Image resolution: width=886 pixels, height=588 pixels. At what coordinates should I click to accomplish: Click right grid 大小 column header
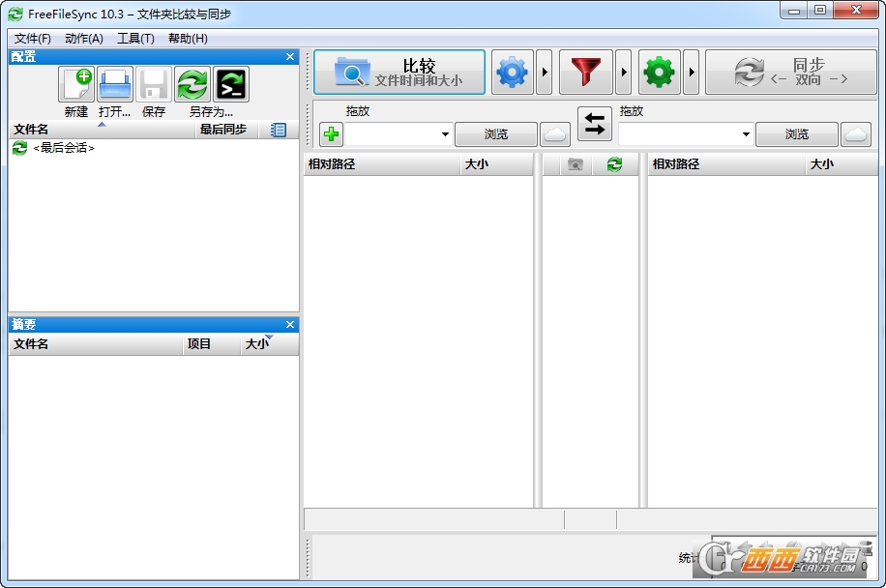pos(841,164)
